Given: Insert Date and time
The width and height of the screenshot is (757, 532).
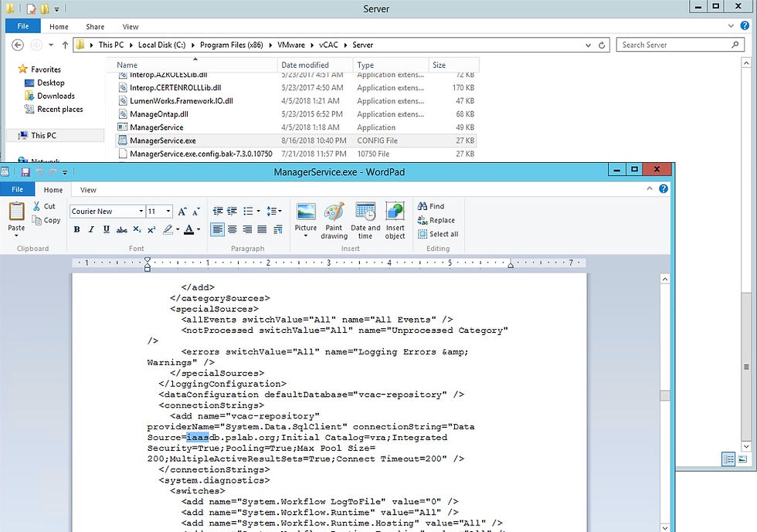Looking at the screenshot, I should 365,221.
